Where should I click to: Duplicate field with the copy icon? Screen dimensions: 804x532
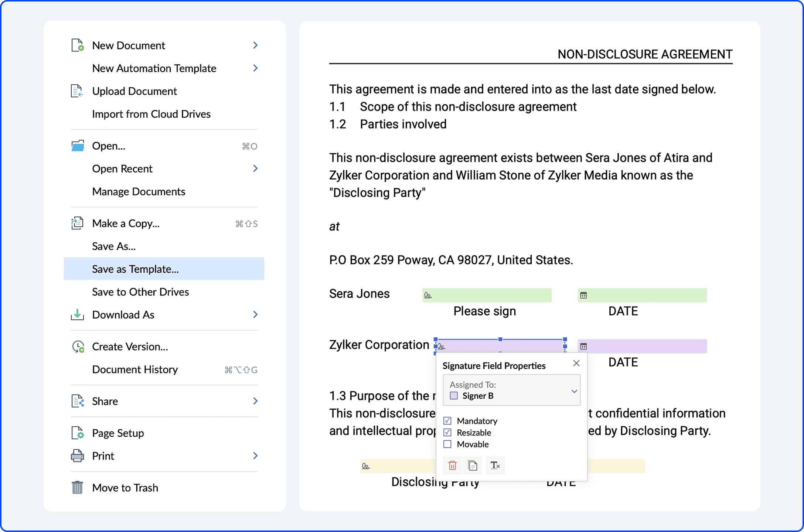point(473,465)
